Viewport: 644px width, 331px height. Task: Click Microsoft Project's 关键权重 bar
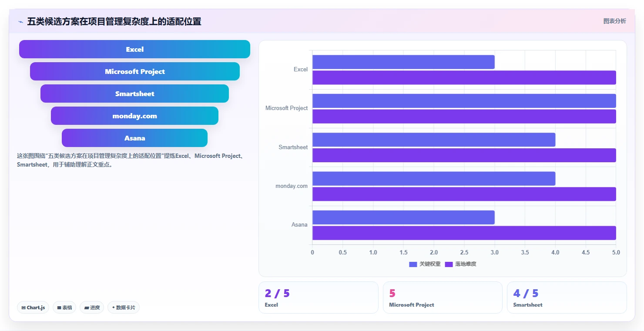point(464,101)
